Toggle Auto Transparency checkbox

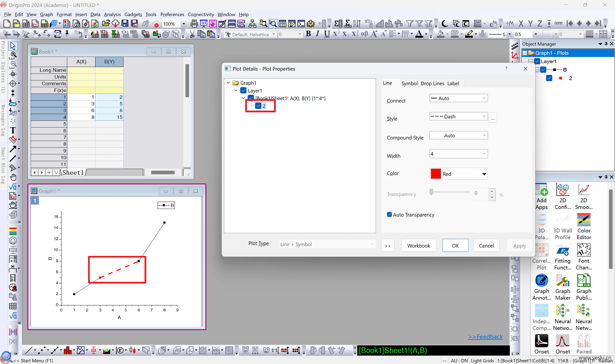pos(389,214)
